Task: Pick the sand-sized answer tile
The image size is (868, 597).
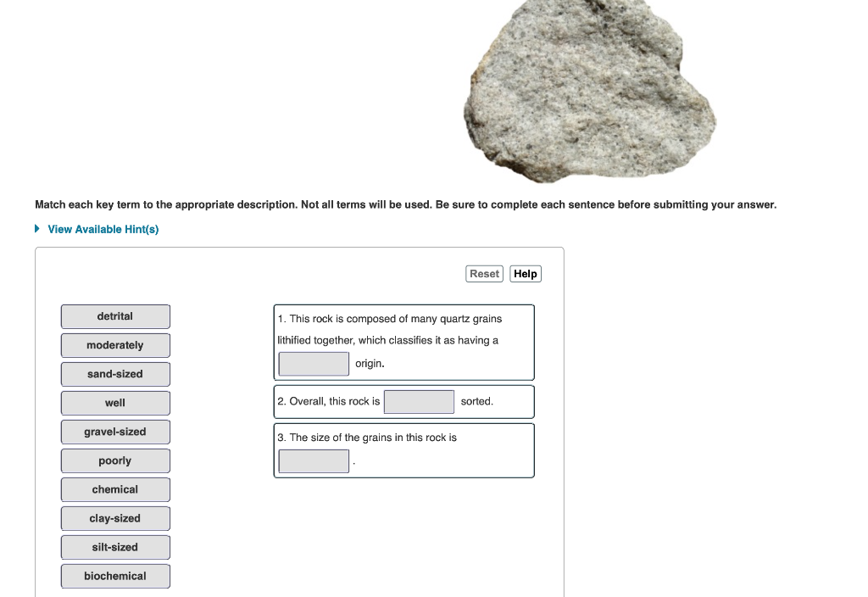Action: tap(115, 374)
